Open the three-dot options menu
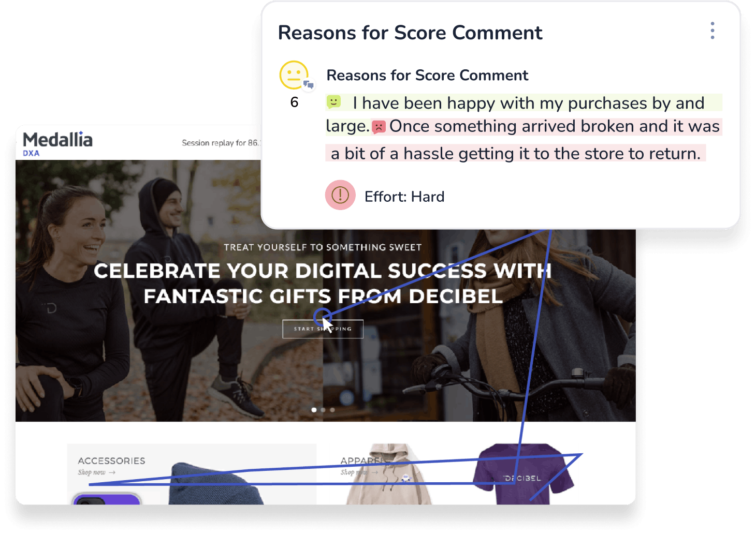 click(713, 31)
